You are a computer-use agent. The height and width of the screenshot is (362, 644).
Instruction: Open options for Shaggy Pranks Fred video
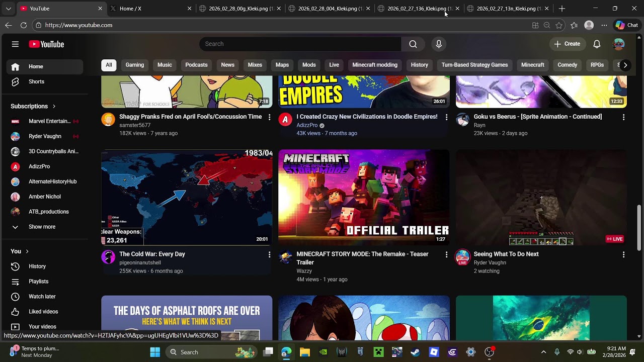(x=269, y=117)
